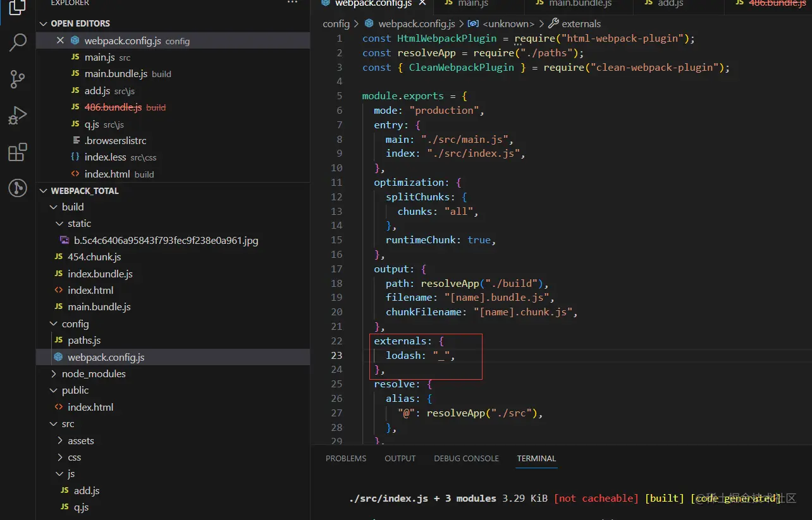The width and height of the screenshot is (812, 520).
Task: Open the Extensions view icon
Action: click(x=18, y=152)
